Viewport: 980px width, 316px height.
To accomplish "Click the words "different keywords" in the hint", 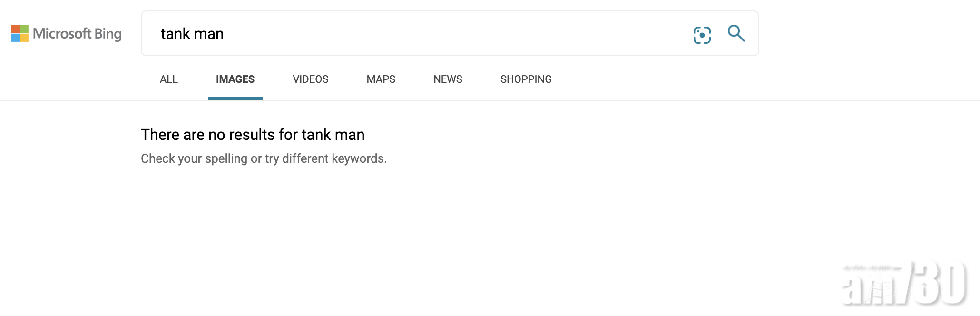I will [x=334, y=158].
